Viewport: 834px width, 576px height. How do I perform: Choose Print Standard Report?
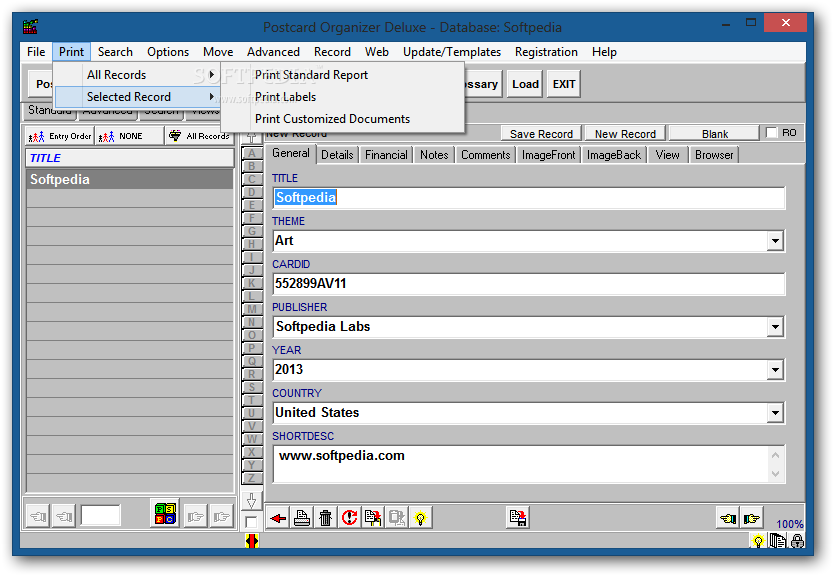coord(311,75)
